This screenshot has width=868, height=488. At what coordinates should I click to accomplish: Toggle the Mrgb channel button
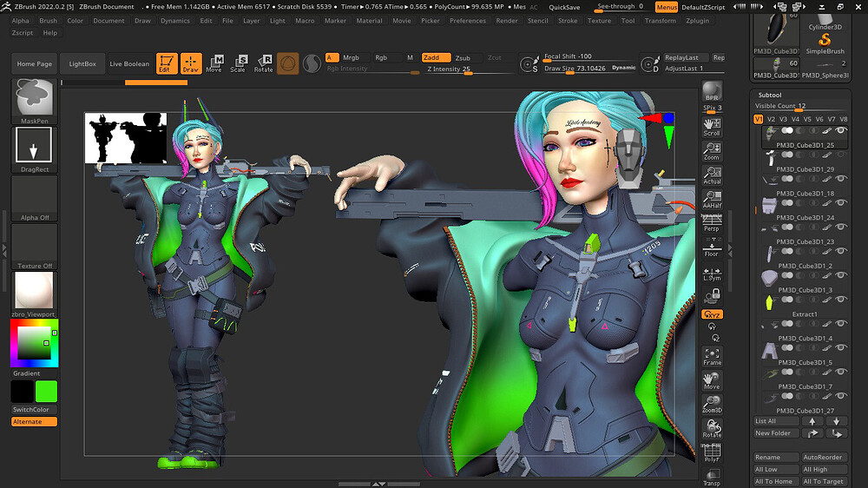click(x=354, y=57)
